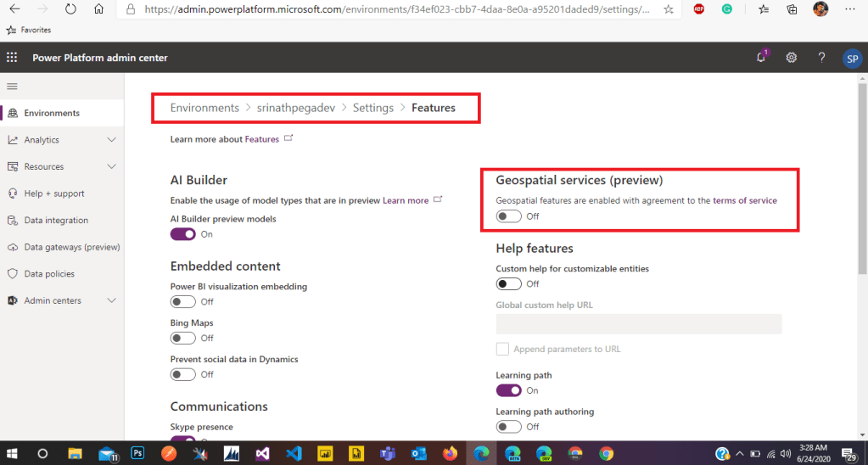Toggle Bing Maps on
Image resolution: width=868 pixels, height=465 pixels.
(x=182, y=338)
